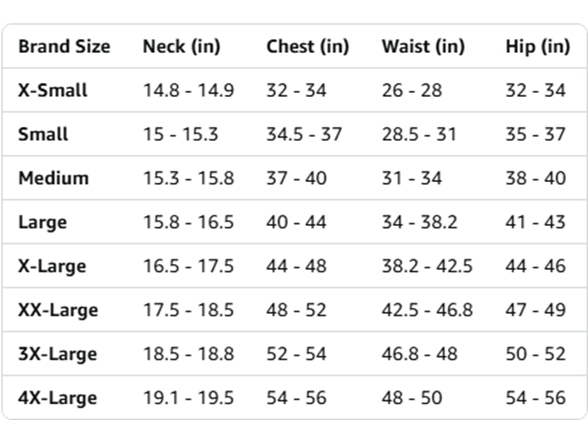Select the Waist (in) column header
Screen dimensions: 588x441
tap(423, 47)
